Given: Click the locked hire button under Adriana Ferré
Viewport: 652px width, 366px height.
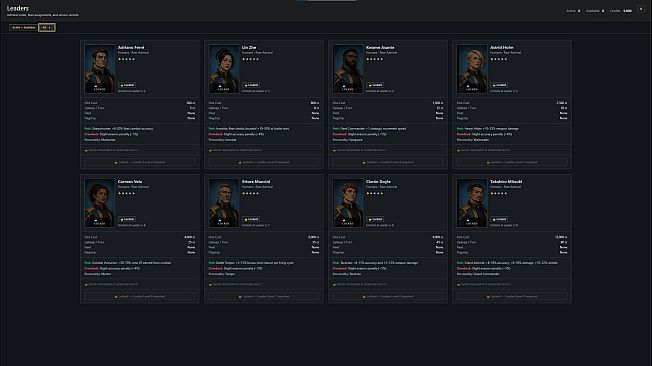Looking at the screenshot, I should coord(140,162).
